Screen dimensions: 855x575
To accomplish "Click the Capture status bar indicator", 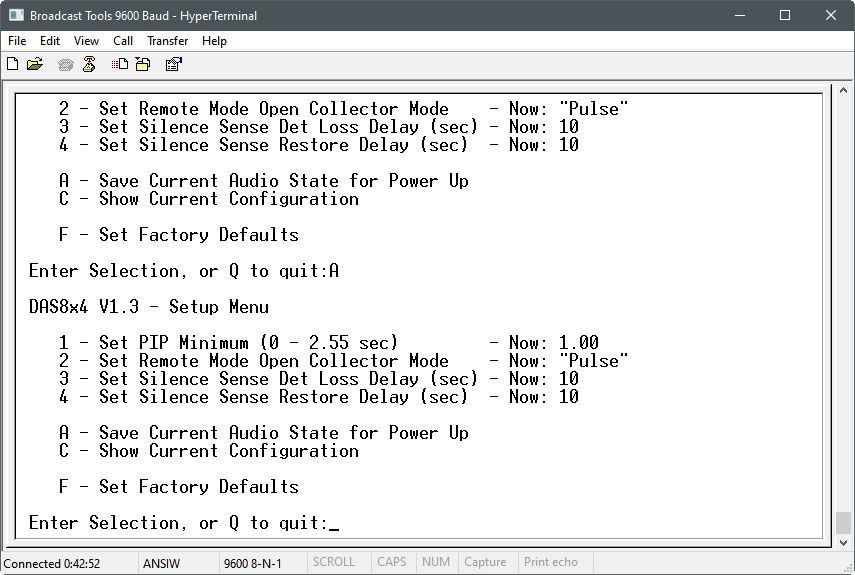I will pos(485,562).
